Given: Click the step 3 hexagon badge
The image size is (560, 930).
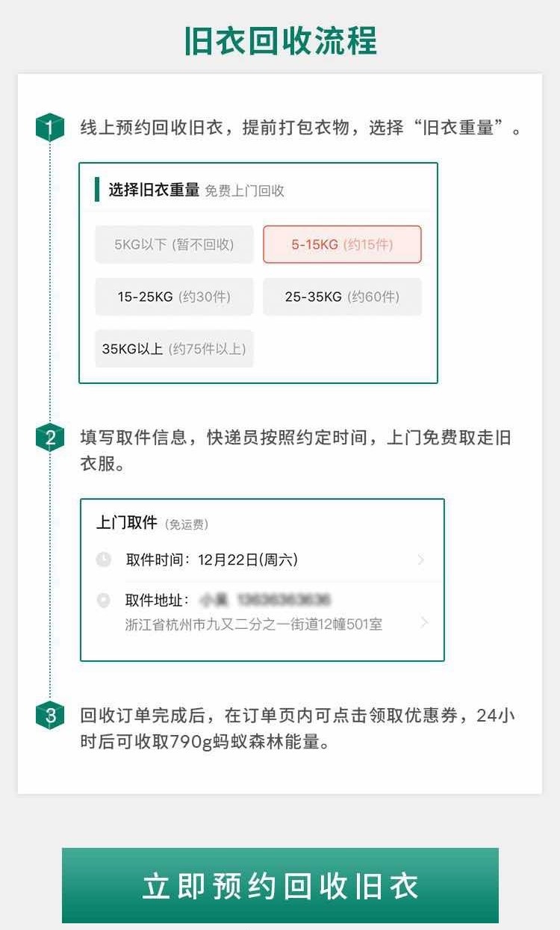Looking at the screenshot, I should [x=50, y=716].
